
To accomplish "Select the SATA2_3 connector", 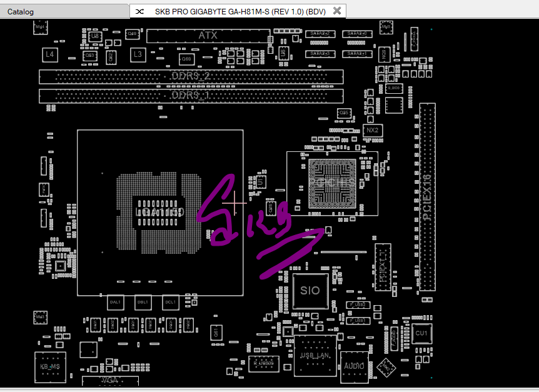I will pos(320,54).
